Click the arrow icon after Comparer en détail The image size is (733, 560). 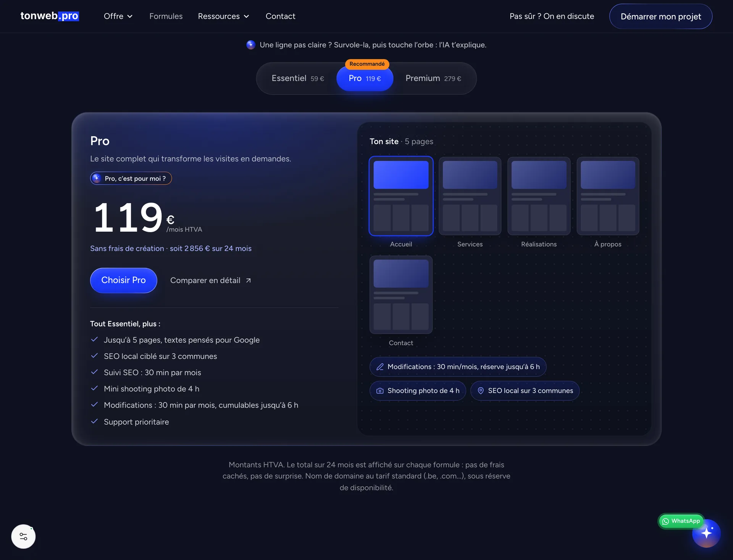point(248,281)
